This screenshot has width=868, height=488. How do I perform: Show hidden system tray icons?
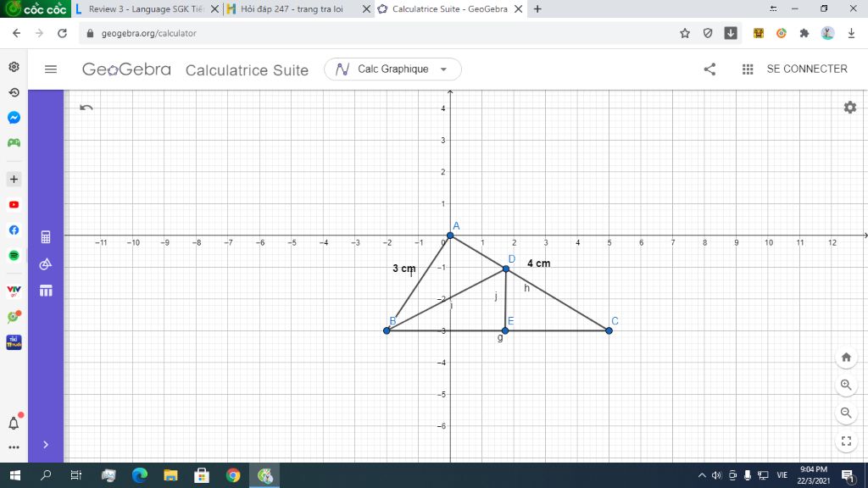(702, 475)
